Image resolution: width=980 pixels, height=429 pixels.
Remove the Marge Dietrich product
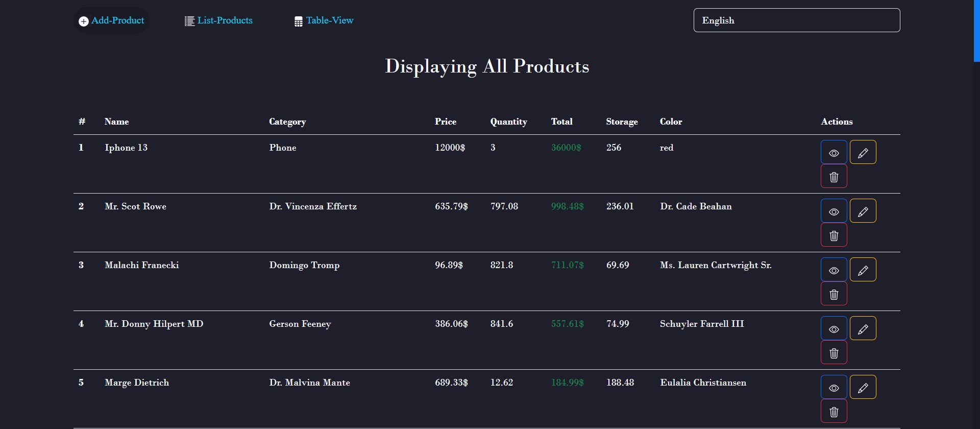pos(834,411)
